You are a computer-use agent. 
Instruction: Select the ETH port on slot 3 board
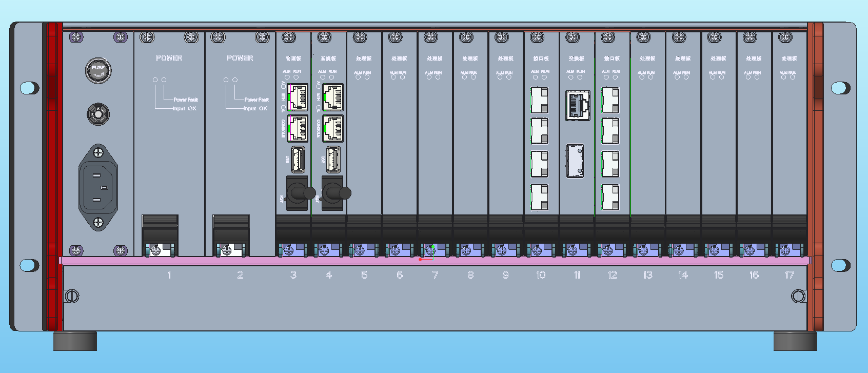(298, 97)
